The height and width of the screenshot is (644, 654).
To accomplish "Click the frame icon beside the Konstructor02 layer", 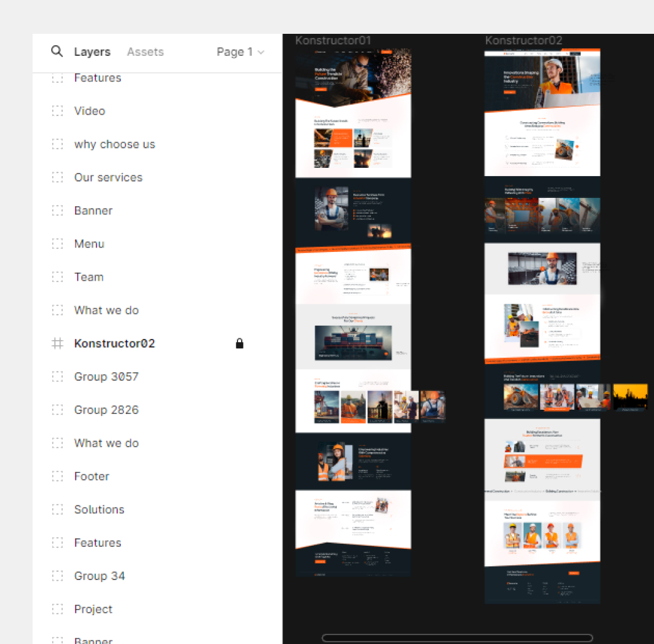I will [x=57, y=343].
